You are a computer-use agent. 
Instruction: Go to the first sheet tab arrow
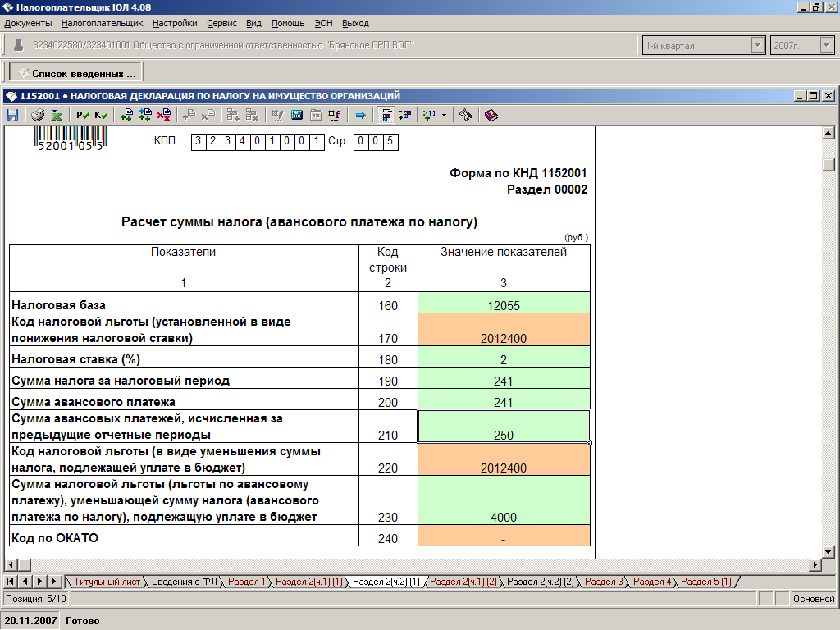11,582
